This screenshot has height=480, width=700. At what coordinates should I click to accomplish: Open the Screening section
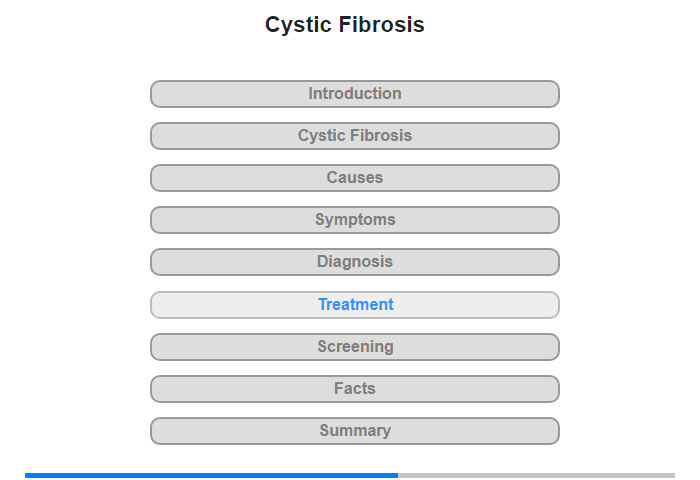(x=355, y=347)
